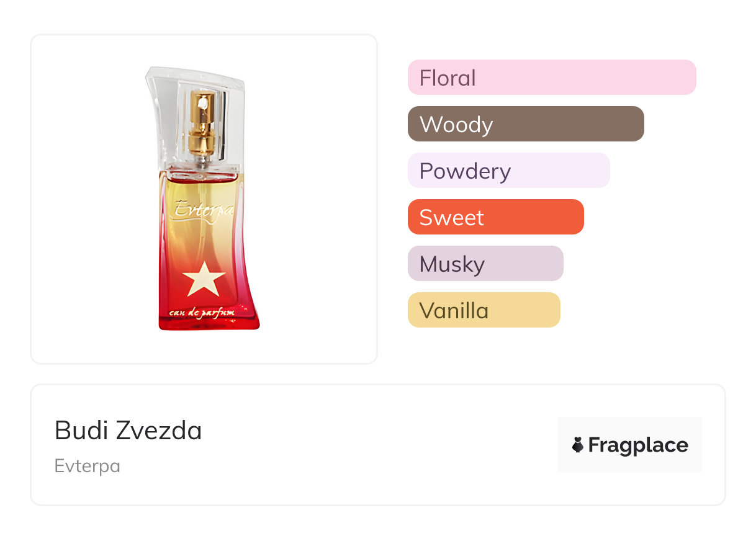Click the Floral label text
This screenshot has width=756, height=536.
[x=448, y=78]
